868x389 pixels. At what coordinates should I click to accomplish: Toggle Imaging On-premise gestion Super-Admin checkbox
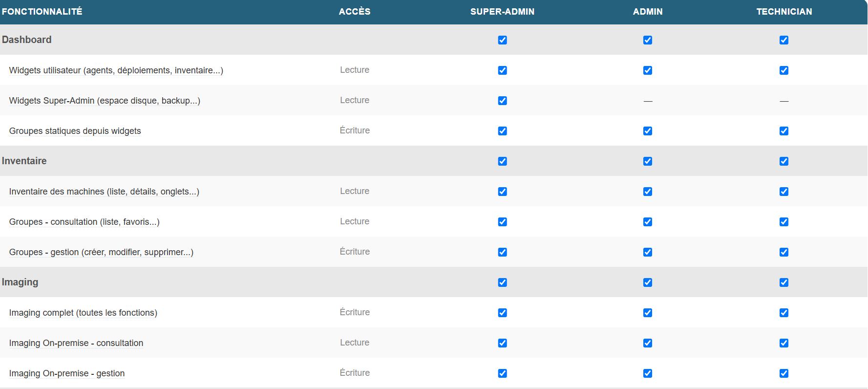(x=502, y=373)
